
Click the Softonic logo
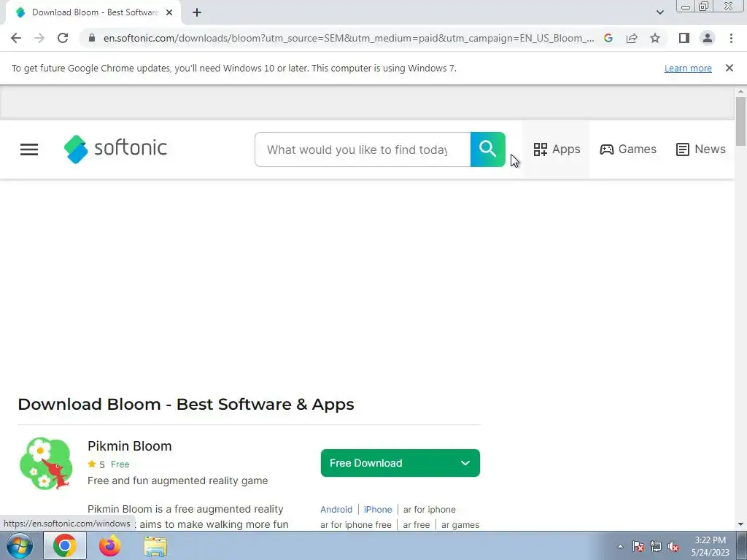[x=115, y=149]
